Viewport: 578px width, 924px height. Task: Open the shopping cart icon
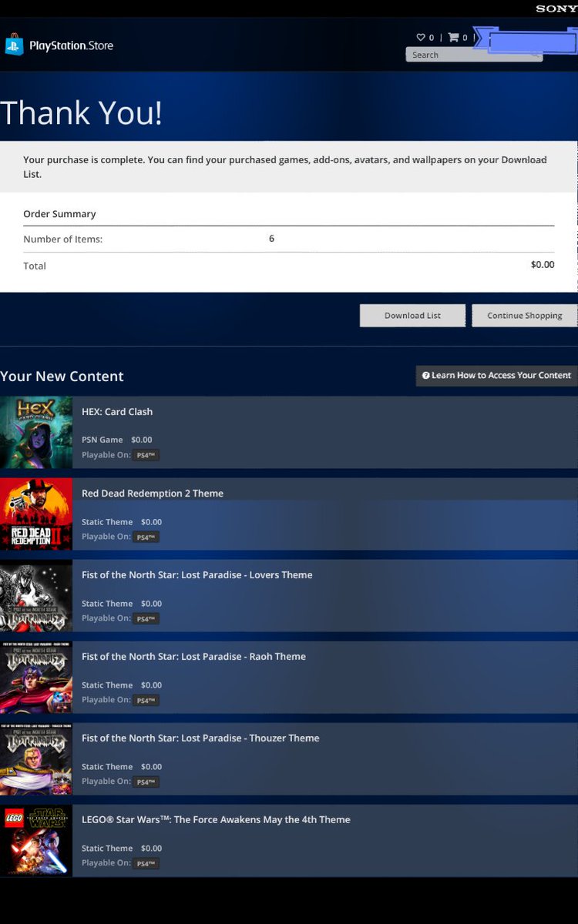coord(453,37)
